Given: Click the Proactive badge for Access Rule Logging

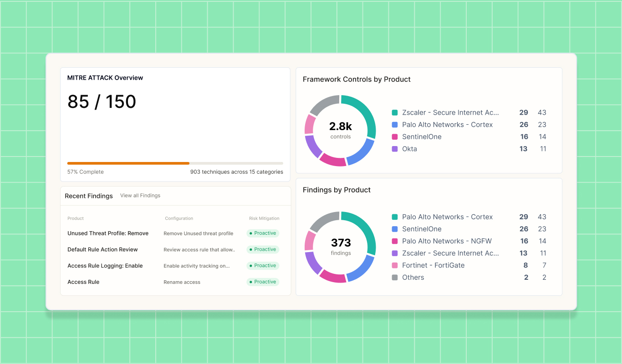Looking at the screenshot, I should (x=263, y=266).
